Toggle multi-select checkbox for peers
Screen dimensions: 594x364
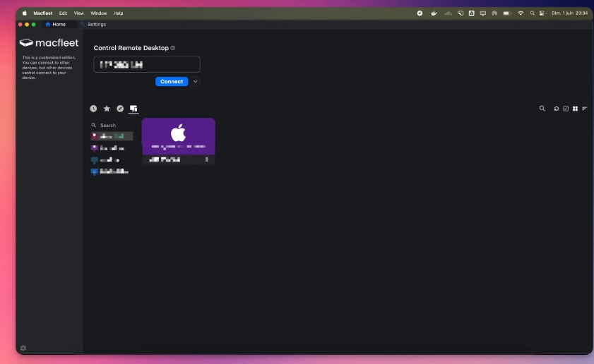point(566,109)
